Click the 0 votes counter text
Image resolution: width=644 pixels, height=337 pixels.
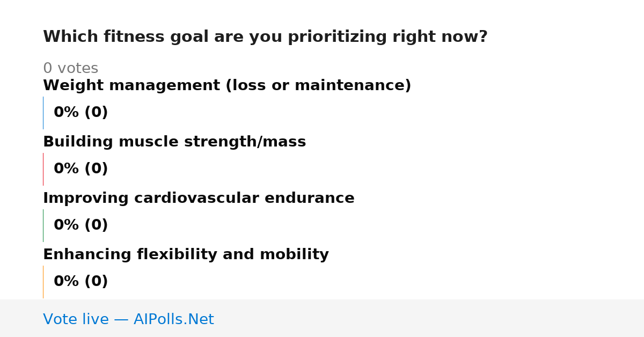70,69
